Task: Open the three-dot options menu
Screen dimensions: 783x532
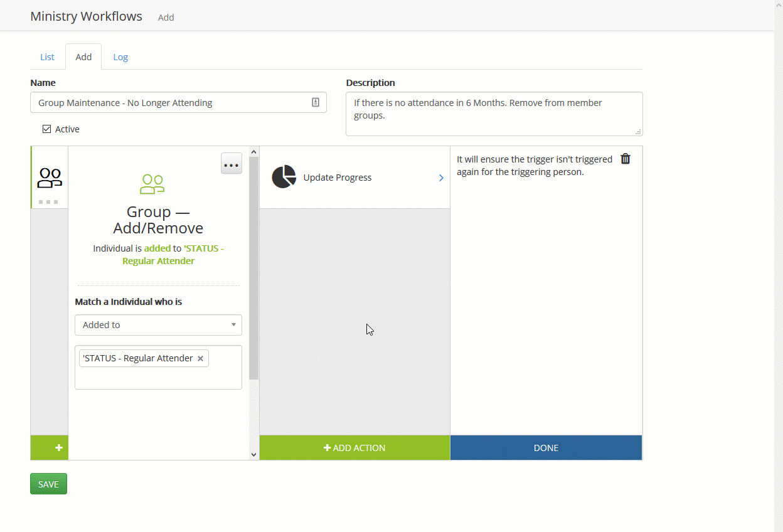Action: [x=232, y=164]
